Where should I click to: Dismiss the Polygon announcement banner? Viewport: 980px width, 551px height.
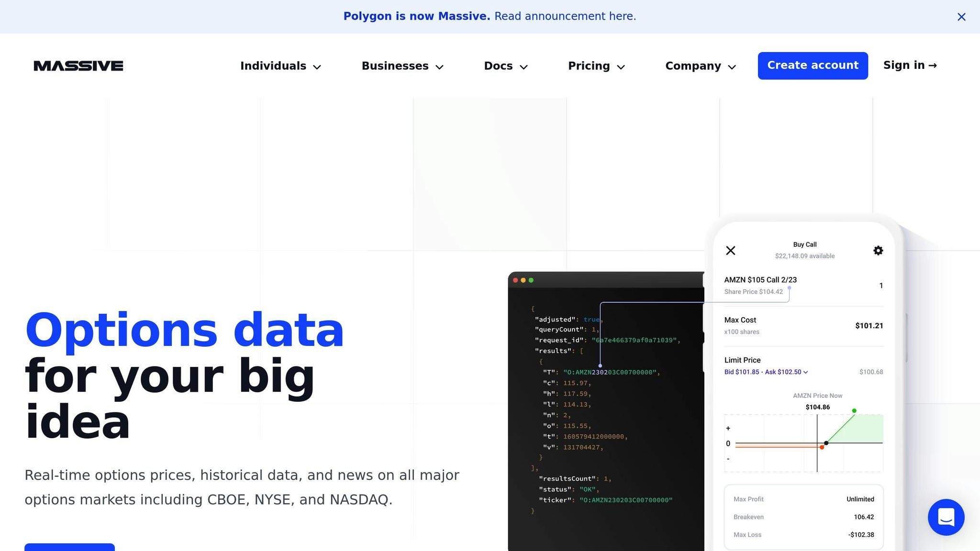tap(961, 17)
